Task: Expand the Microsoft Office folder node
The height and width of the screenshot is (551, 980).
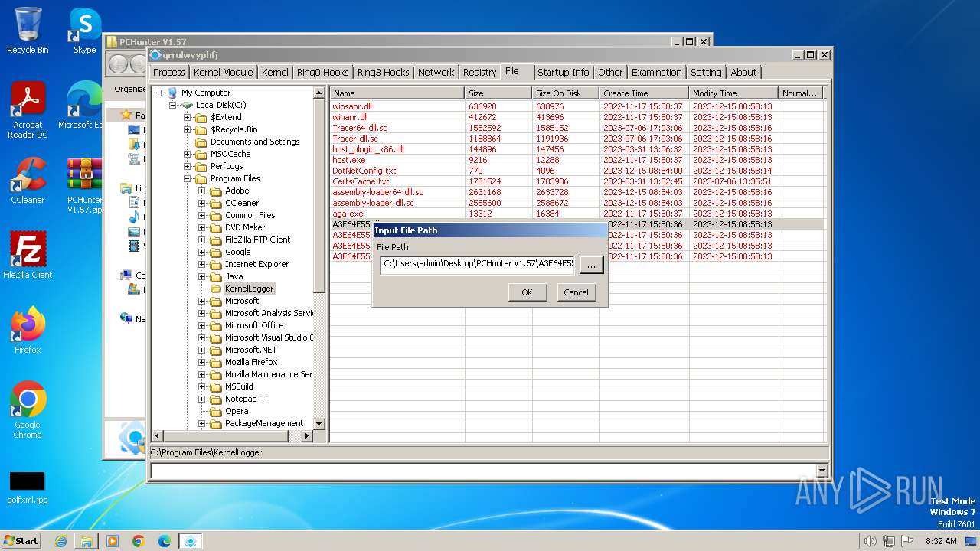Action: point(202,325)
